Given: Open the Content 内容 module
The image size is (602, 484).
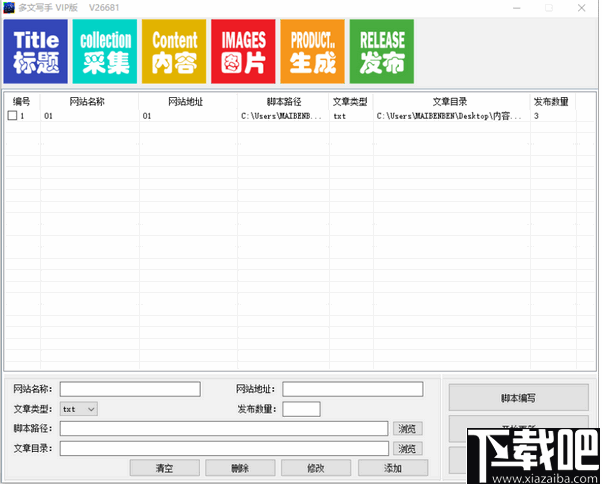Looking at the screenshot, I should click(x=174, y=51).
